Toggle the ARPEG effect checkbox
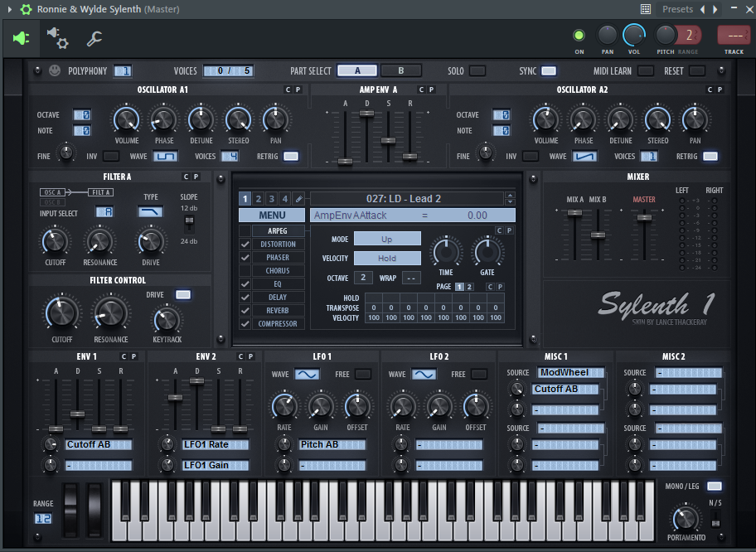The width and height of the screenshot is (756, 552). coord(245,231)
